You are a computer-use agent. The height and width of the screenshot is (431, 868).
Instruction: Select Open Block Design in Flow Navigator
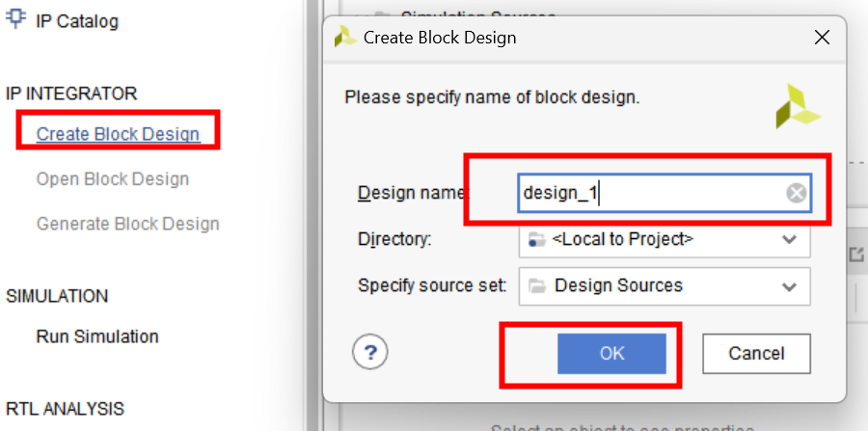[113, 178]
